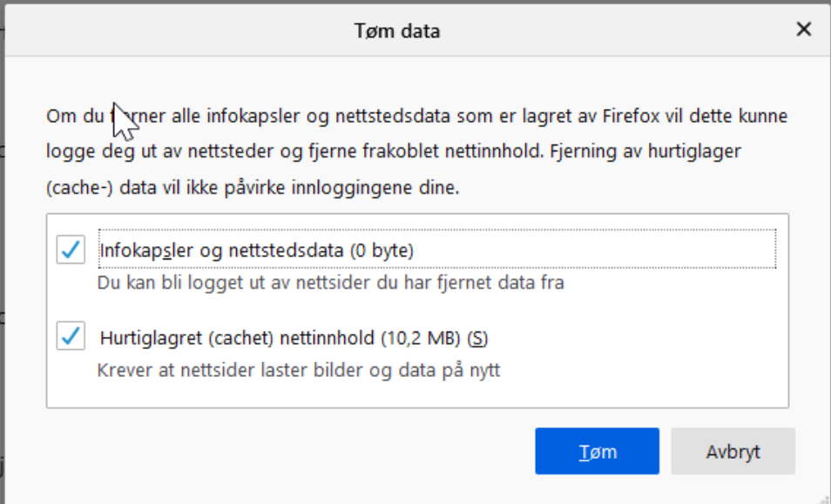Screen dimensions: 831x504
Task: Click the 'Tøm data' dialog title
Action: click(x=397, y=30)
